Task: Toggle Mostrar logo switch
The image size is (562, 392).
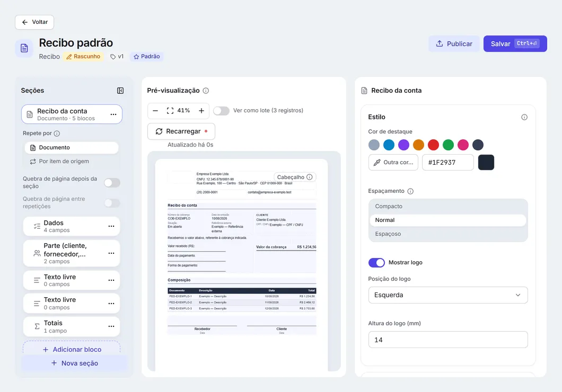Action: pyautogui.click(x=376, y=262)
